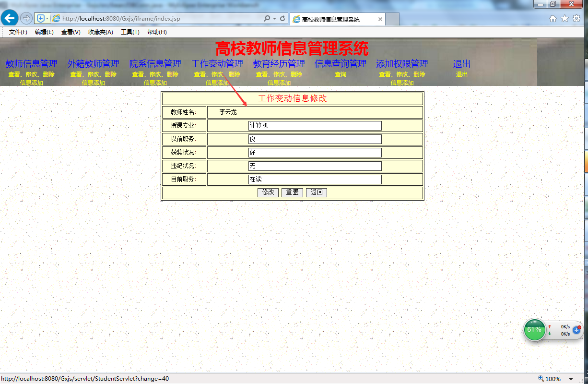Open the shield icon dropdown arrow
This screenshot has width=588, height=384.
tap(47, 19)
